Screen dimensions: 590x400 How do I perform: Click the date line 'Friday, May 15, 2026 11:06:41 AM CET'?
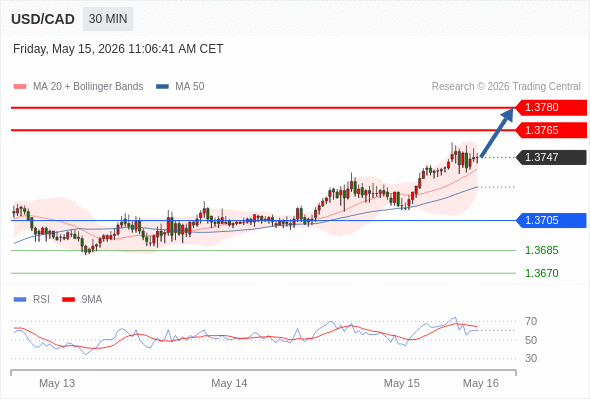point(118,49)
